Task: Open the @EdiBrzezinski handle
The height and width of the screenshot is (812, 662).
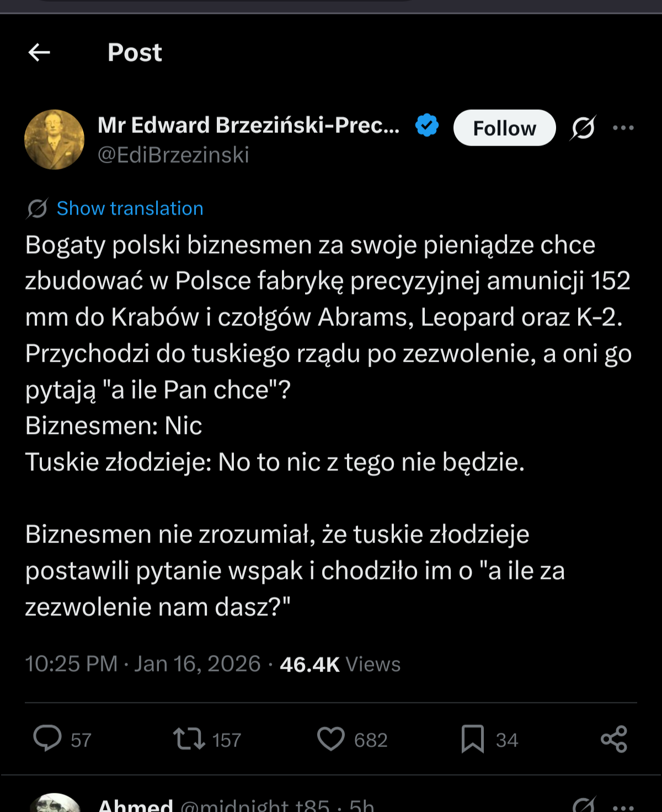Action: (x=173, y=155)
